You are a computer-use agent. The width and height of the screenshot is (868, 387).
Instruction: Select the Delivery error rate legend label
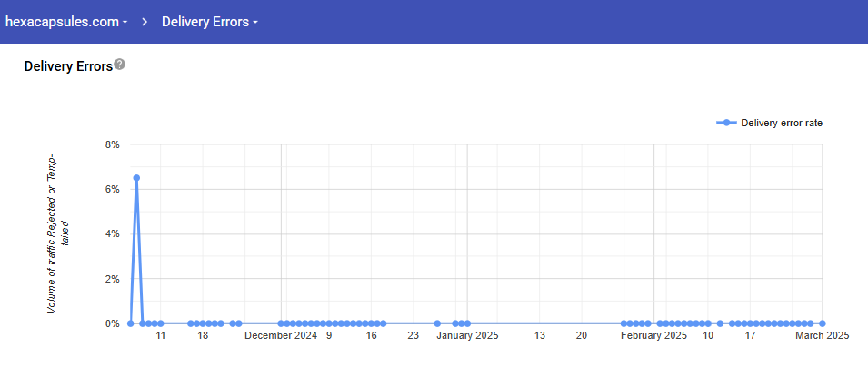[x=782, y=123]
